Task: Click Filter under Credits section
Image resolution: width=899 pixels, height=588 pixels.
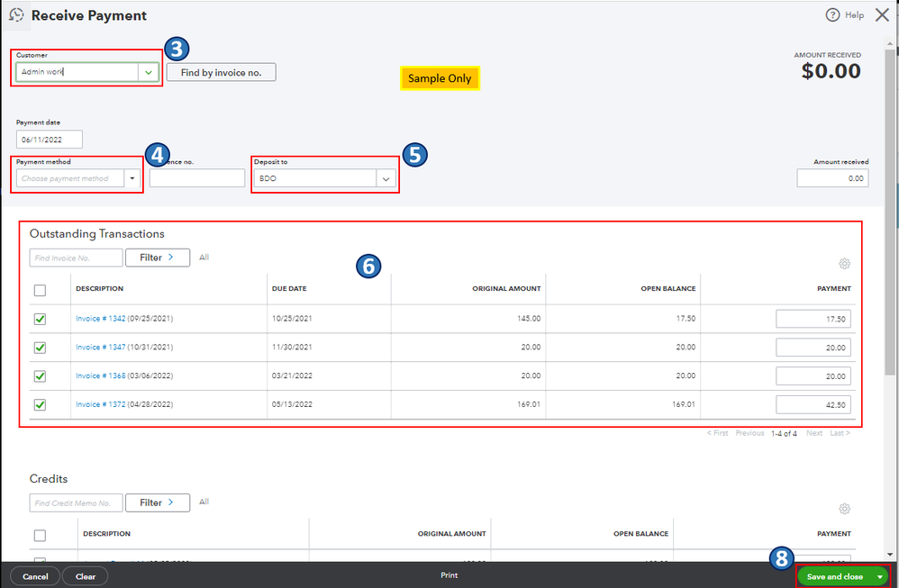Action: click(158, 502)
